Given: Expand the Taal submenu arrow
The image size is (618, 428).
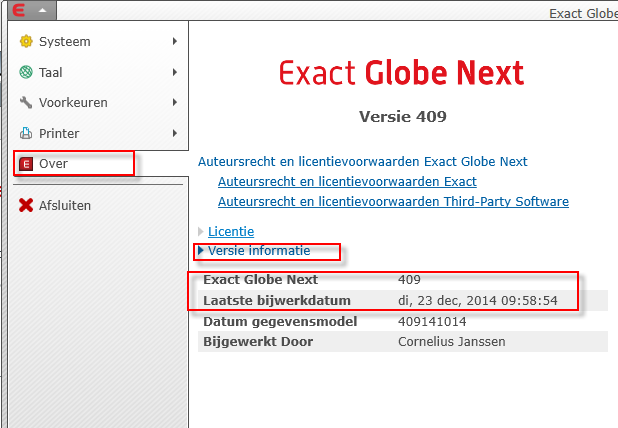Looking at the screenshot, I should pos(175,72).
